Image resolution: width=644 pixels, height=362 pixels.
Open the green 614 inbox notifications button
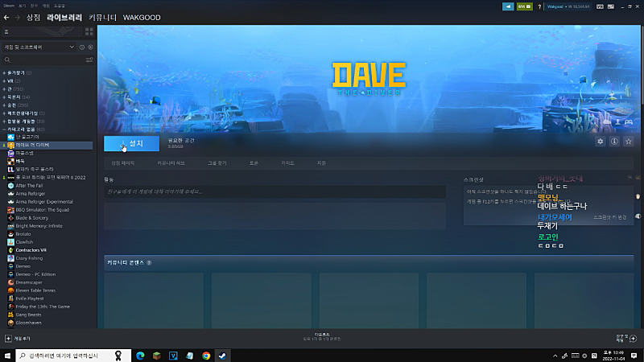tap(525, 6)
